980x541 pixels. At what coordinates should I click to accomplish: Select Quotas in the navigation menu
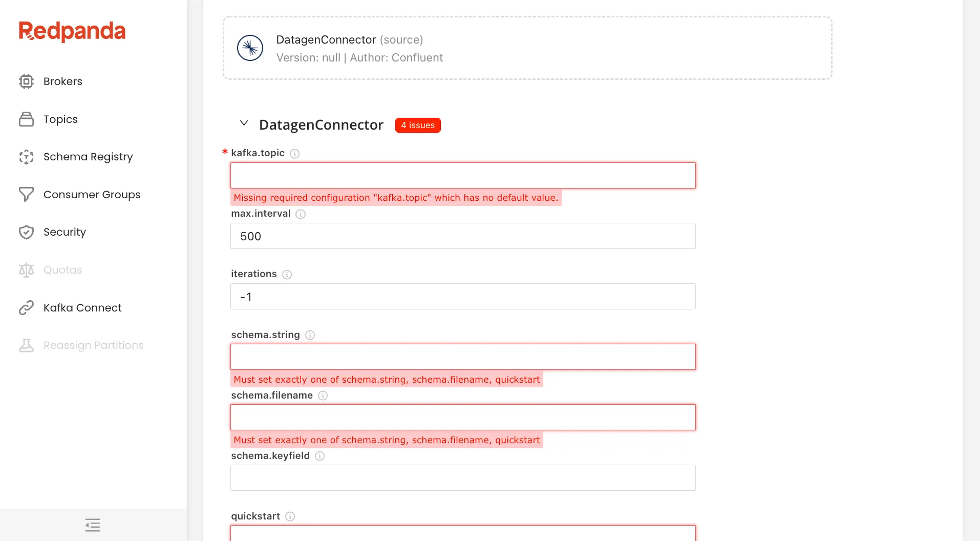62,269
